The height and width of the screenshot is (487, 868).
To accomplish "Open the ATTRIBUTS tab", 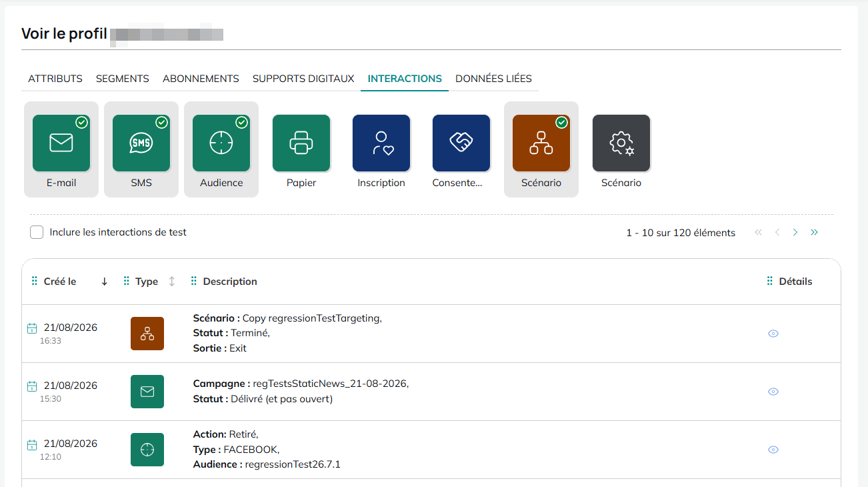I will (55, 79).
